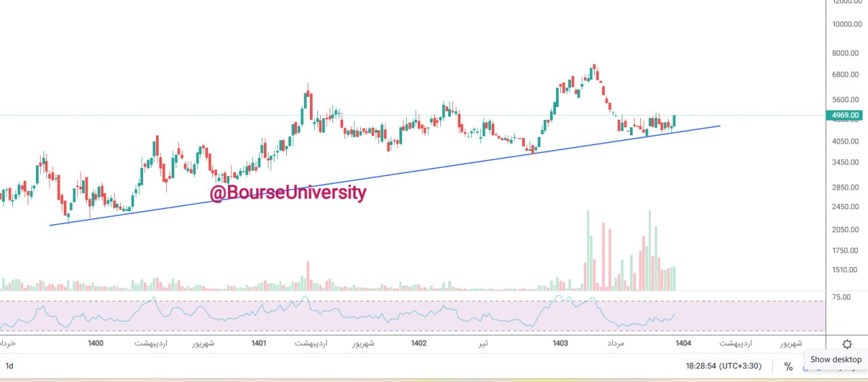This screenshot has height=382, width=868.
Task: Click the 6800.00 price scale label
Action: 846,75
